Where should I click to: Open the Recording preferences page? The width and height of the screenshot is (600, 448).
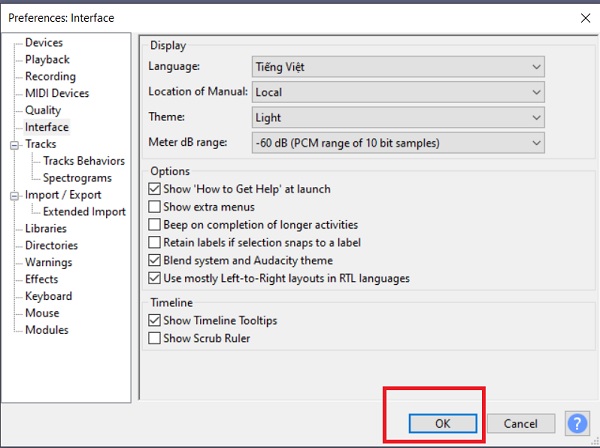[x=51, y=76]
